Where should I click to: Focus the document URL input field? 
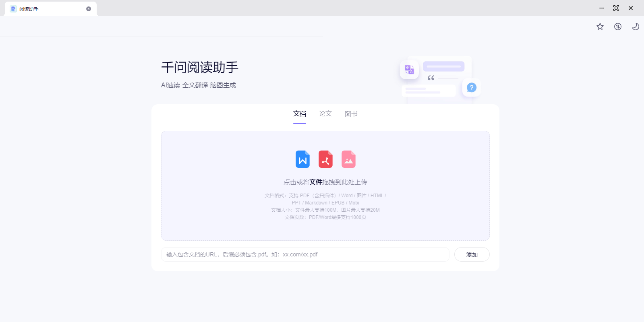[305, 254]
